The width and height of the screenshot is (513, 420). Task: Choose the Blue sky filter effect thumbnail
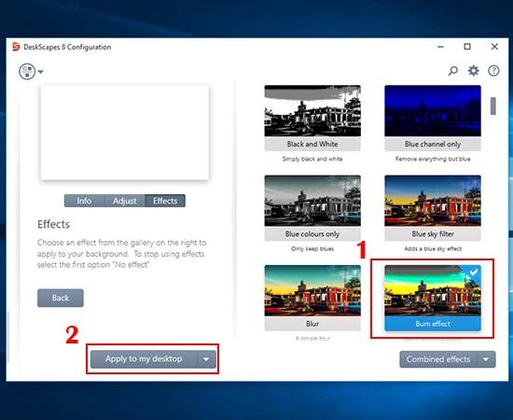tap(433, 208)
